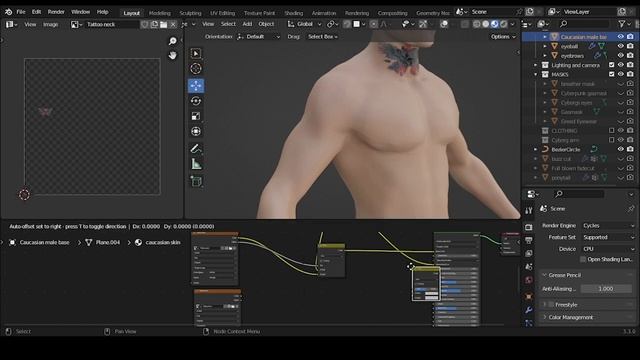
Task: Collapse the MASKS collection
Action: [x=536, y=74]
